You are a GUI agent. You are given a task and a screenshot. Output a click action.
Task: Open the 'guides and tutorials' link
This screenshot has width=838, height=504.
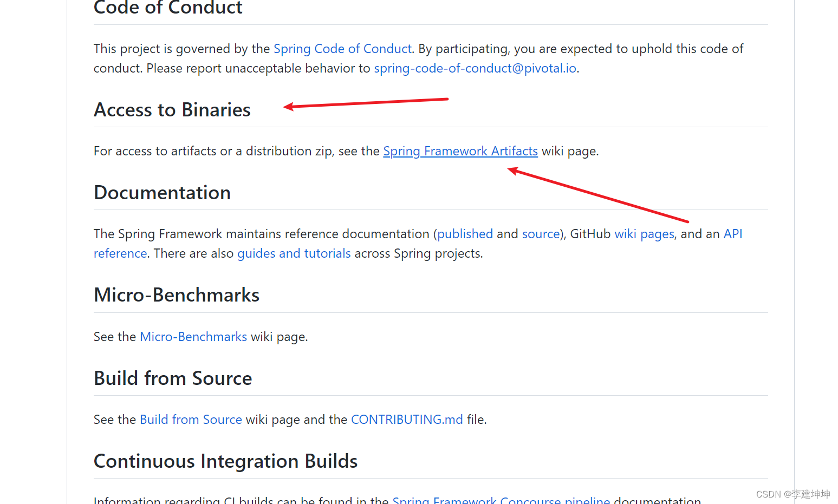coord(294,253)
